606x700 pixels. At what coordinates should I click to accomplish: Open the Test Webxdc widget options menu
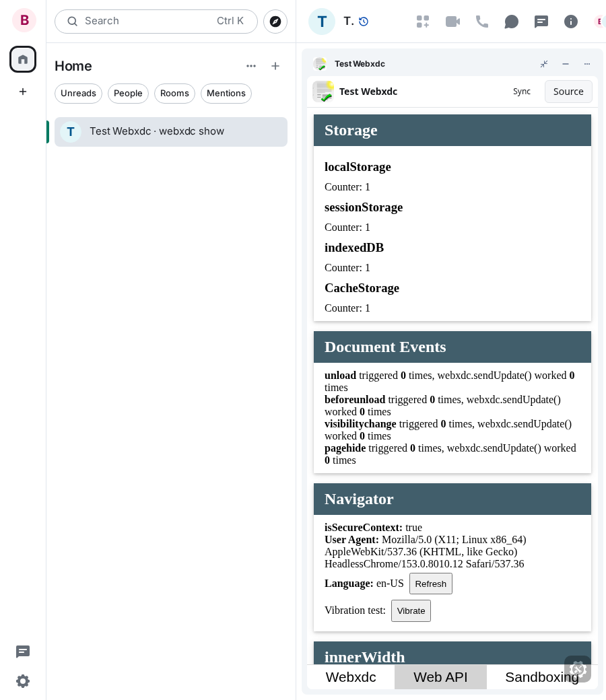[x=586, y=64]
